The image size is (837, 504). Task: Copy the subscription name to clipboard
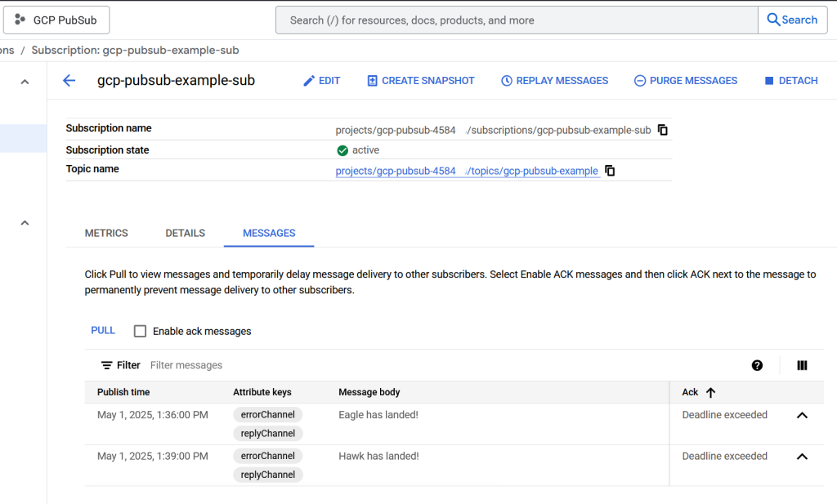coord(663,130)
